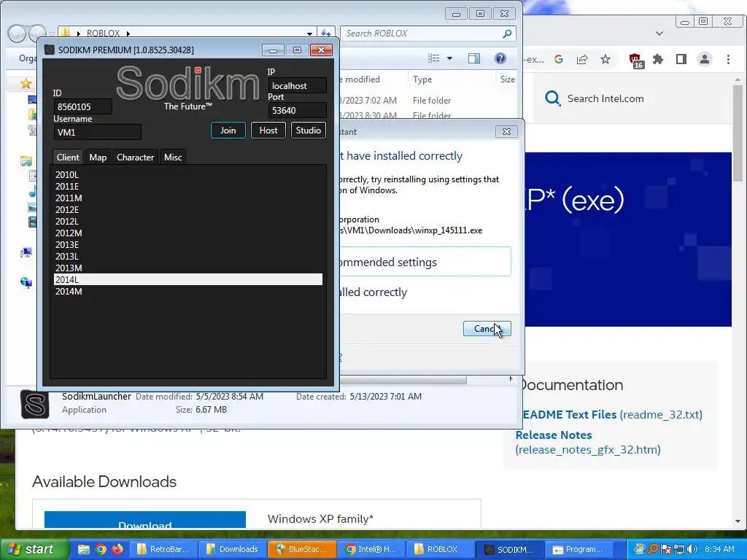Click the Explorer horizontal scrollbar
This screenshot has height=560, width=747.
click(x=403, y=379)
